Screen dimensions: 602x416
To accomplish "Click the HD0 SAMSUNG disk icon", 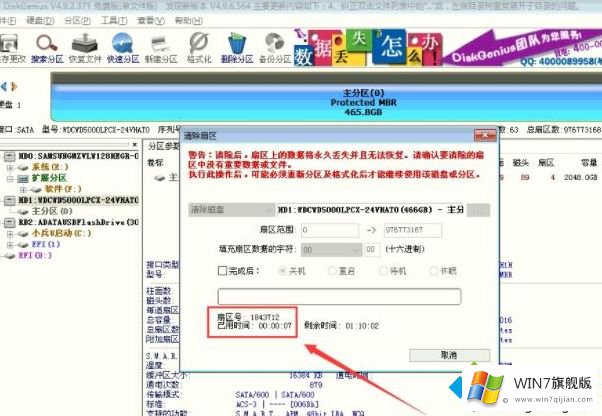I will point(10,156).
